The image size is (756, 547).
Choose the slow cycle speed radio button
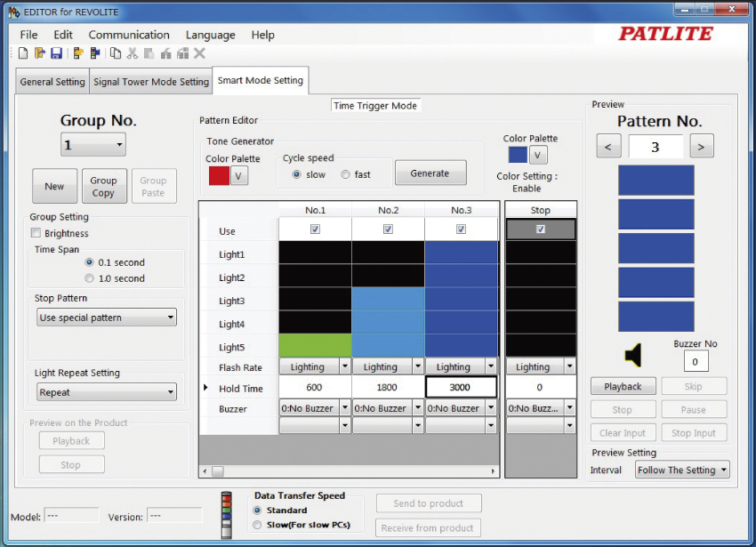pyautogui.click(x=296, y=174)
